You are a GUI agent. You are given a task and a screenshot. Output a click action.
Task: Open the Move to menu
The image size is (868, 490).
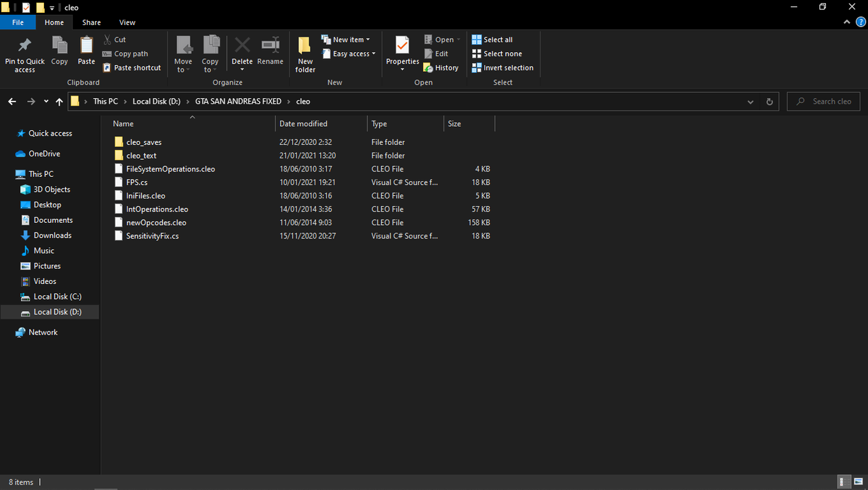tap(183, 54)
